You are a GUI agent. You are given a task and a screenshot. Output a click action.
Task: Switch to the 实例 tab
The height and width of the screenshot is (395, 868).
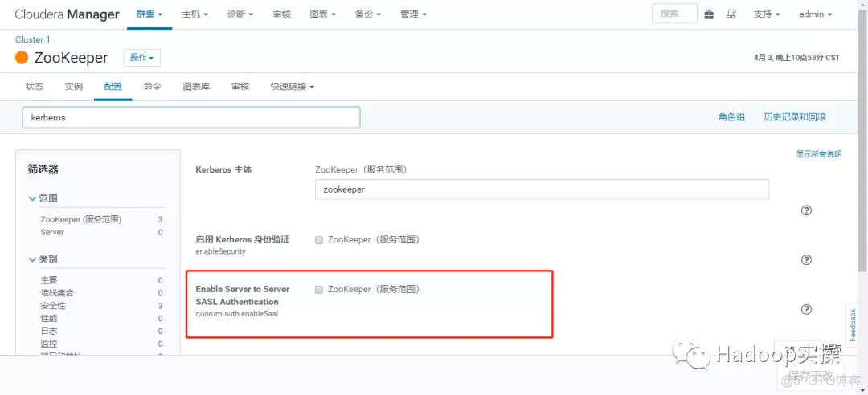tap(74, 87)
